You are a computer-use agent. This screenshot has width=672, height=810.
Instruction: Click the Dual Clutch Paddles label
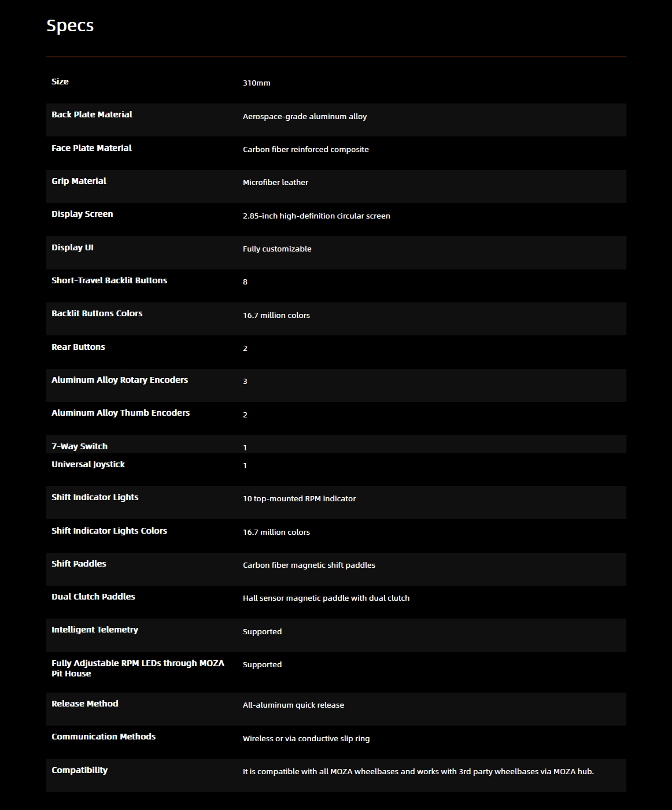pos(93,597)
